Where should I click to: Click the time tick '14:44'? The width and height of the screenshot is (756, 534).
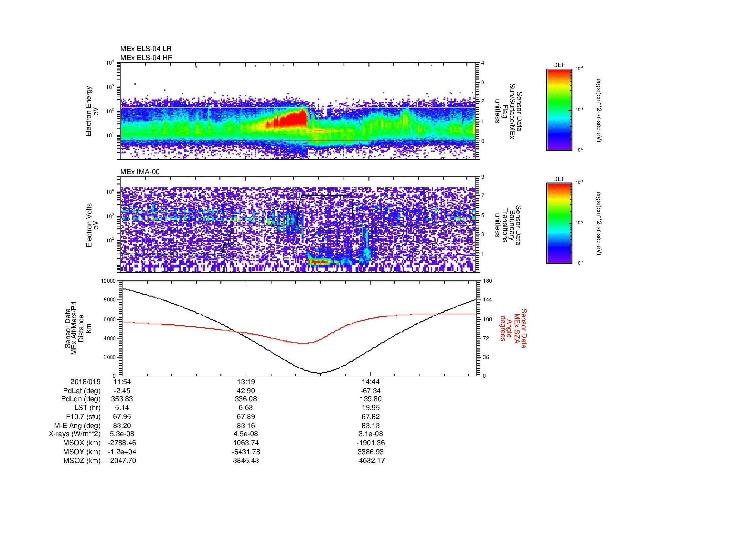tap(371, 382)
